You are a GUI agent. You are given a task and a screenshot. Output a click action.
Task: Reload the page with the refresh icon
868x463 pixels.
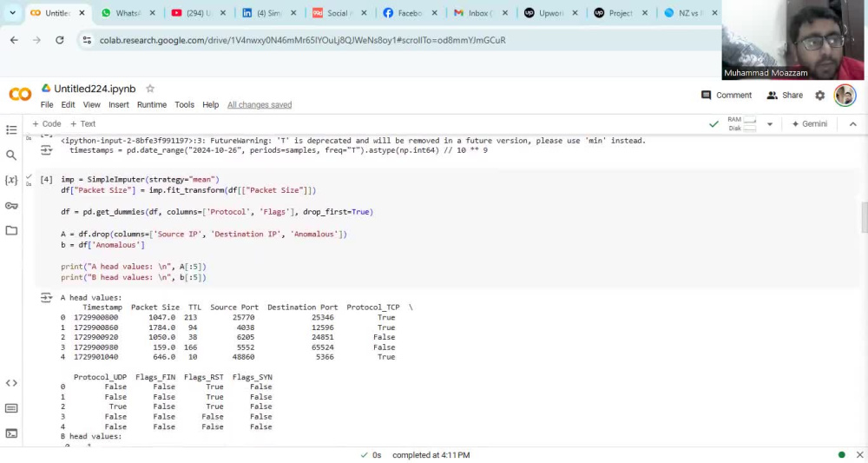click(x=60, y=40)
